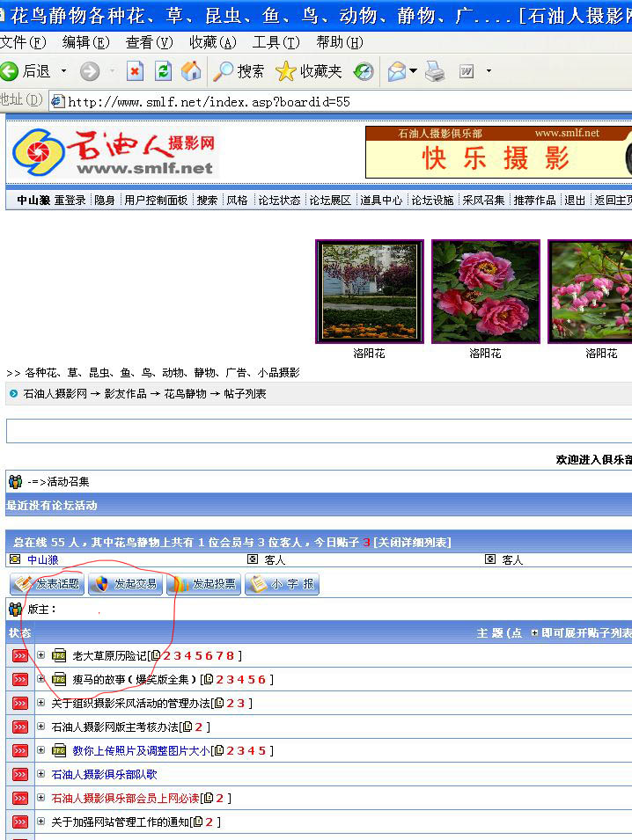Click the address bar URL field
Image resolution: width=632 pixels, height=840 pixels.
(341, 102)
